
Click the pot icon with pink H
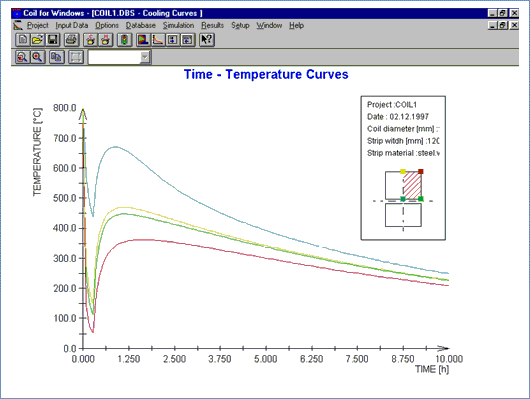[x=105, y=40]
